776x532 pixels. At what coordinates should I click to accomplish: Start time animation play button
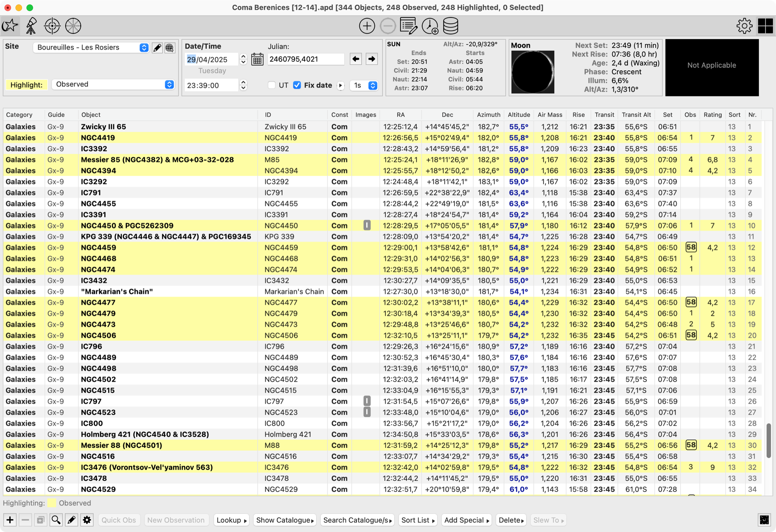[341, 85]
